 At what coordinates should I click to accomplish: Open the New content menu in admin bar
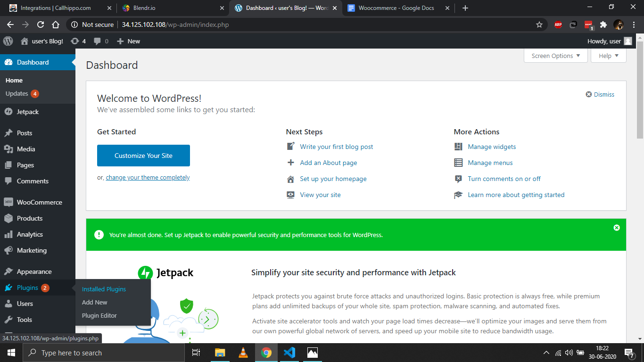[x=128, y=41]
